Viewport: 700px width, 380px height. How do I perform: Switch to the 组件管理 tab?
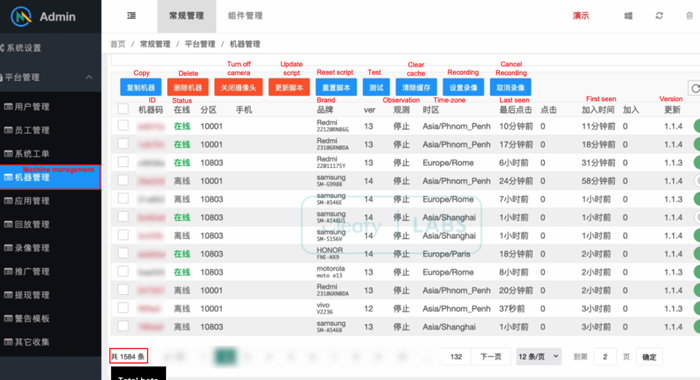click(245, 16)
